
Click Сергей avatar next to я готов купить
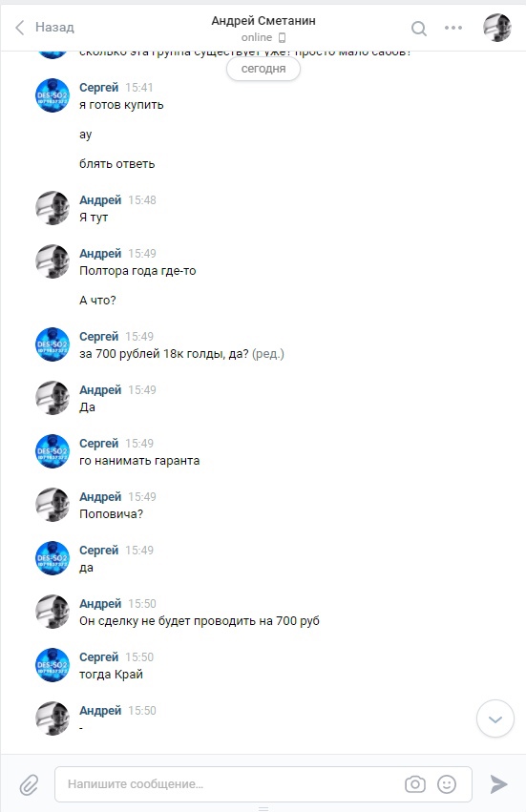tap(53, 95)
